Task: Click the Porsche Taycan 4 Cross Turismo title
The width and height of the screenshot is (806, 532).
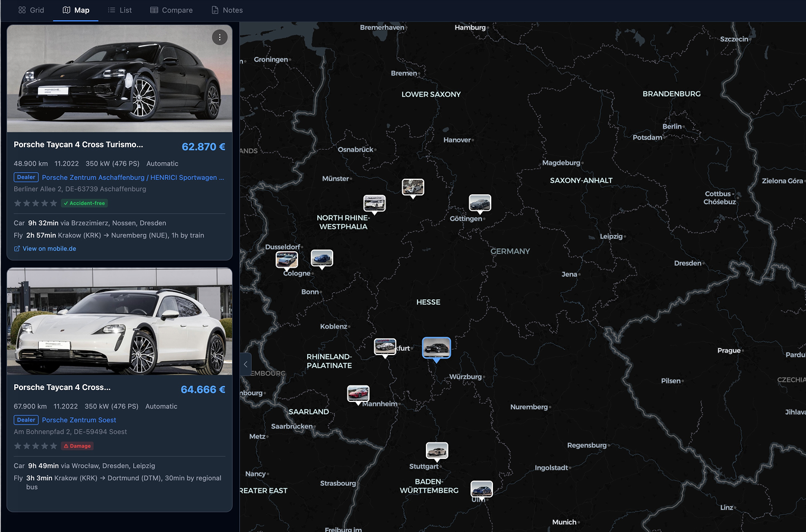Action: 78,144
